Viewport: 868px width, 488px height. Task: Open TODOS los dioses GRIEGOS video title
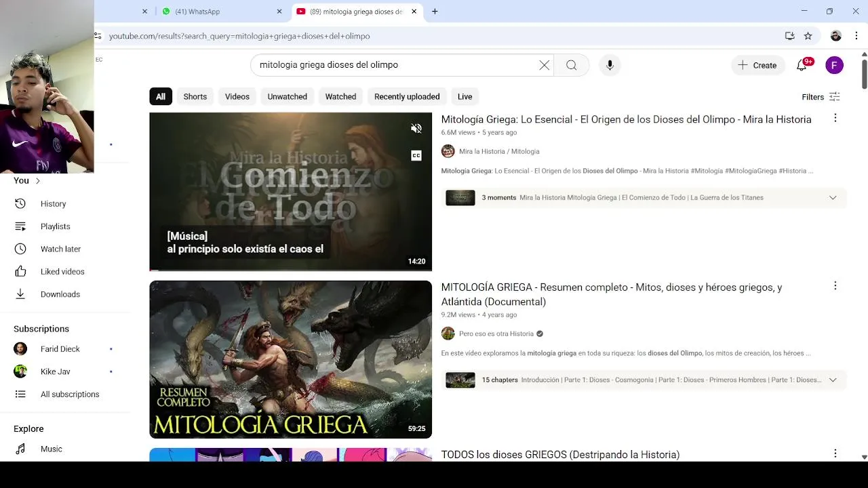(560, 455)
